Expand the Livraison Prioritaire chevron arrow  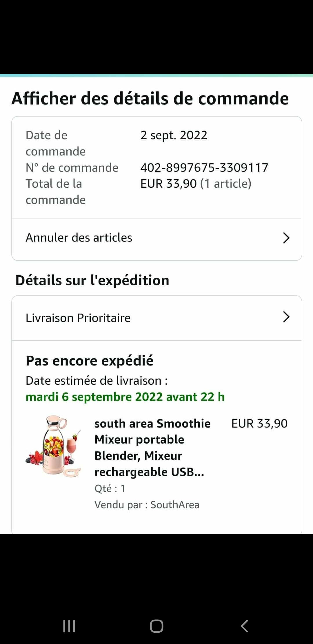pyautogui.click(x=286, y=317)
